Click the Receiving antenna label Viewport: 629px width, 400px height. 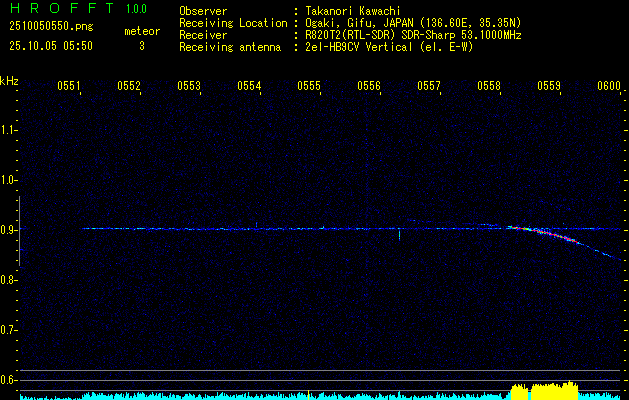tap(230, 47)
